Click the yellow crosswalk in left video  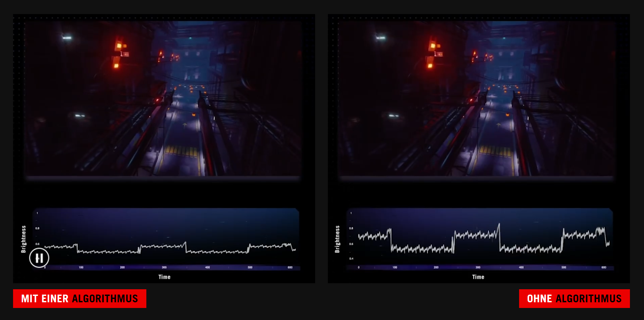tap(180, 151)
